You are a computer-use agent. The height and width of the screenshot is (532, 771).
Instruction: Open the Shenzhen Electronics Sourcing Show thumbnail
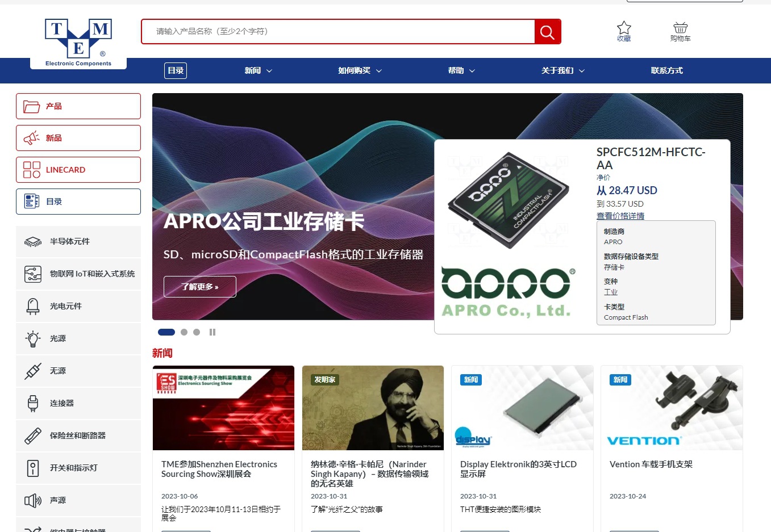pyautogui.click(x=223, y=408)
